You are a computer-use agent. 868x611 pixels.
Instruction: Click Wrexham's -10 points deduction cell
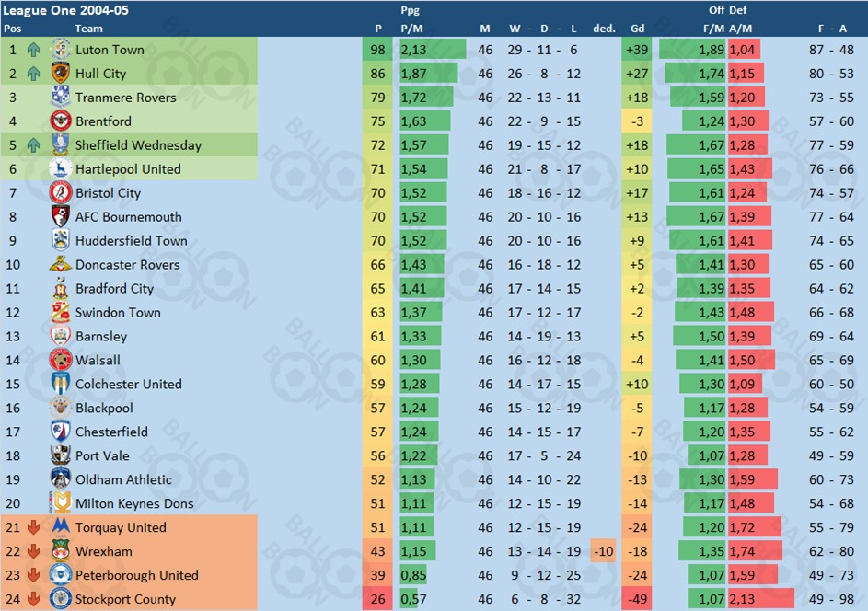[x=604, y=552]
